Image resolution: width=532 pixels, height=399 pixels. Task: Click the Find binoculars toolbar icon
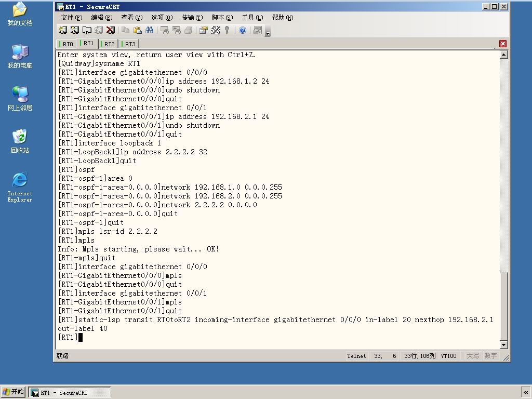coord(149,30)
